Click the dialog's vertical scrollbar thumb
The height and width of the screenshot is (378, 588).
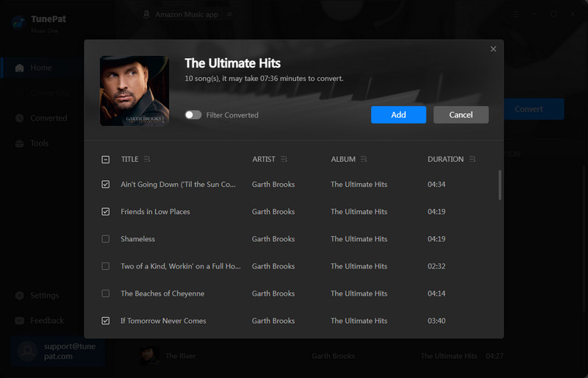[x=500, y=185]
